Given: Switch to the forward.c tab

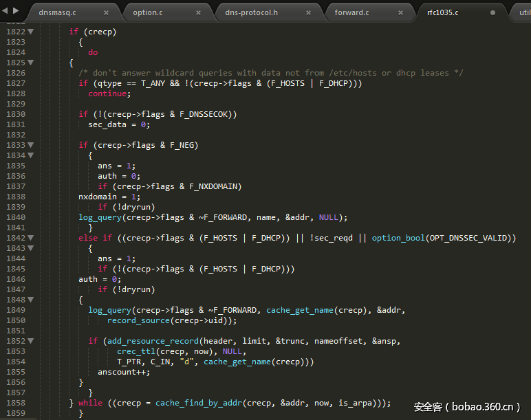Looking at the screenshot, I should [351, 12].
